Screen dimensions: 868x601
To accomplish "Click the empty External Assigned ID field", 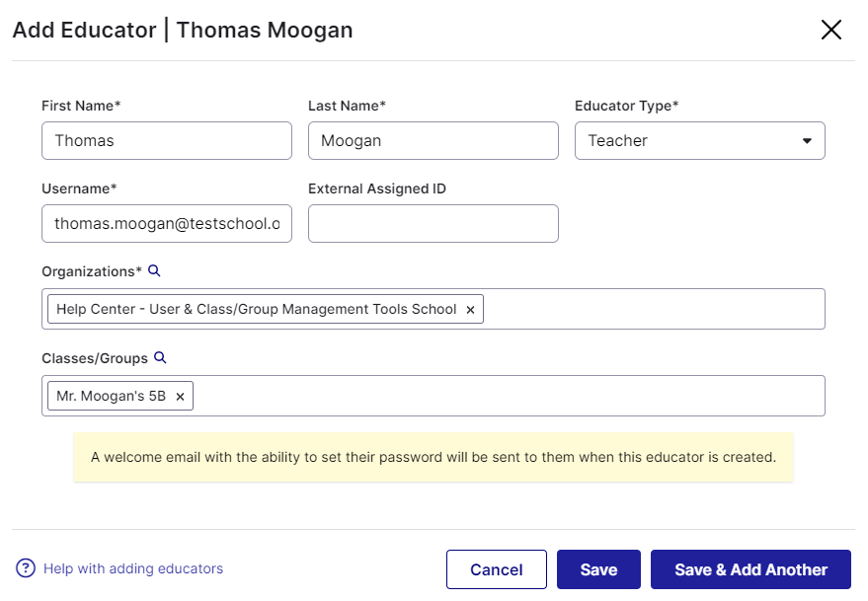I will (433, 223).
